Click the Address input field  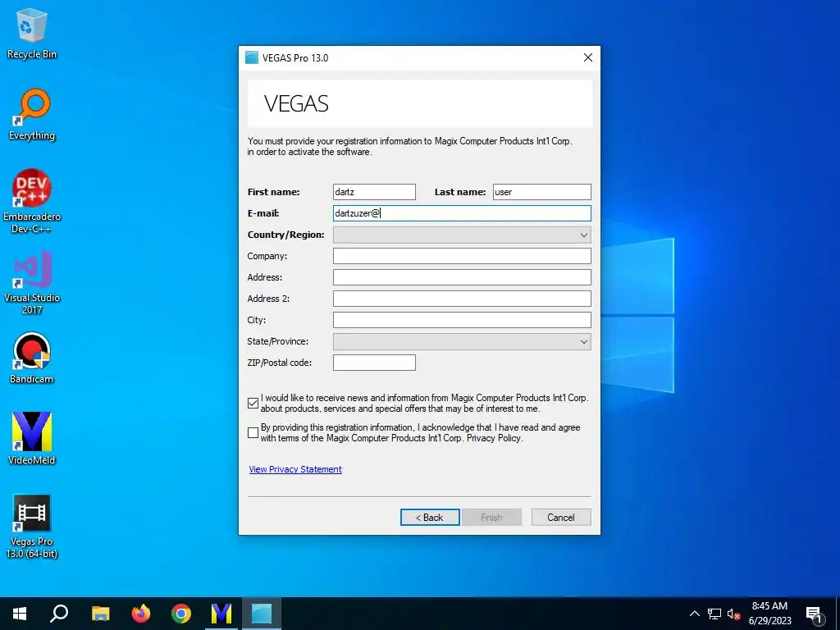tap(462, 277)
